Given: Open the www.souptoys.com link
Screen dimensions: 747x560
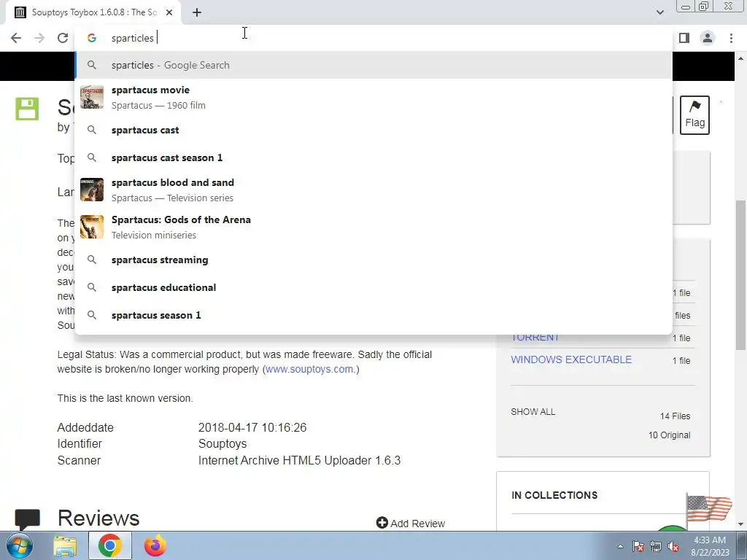Looking at the screenshot, I should [x=309, y=369].
